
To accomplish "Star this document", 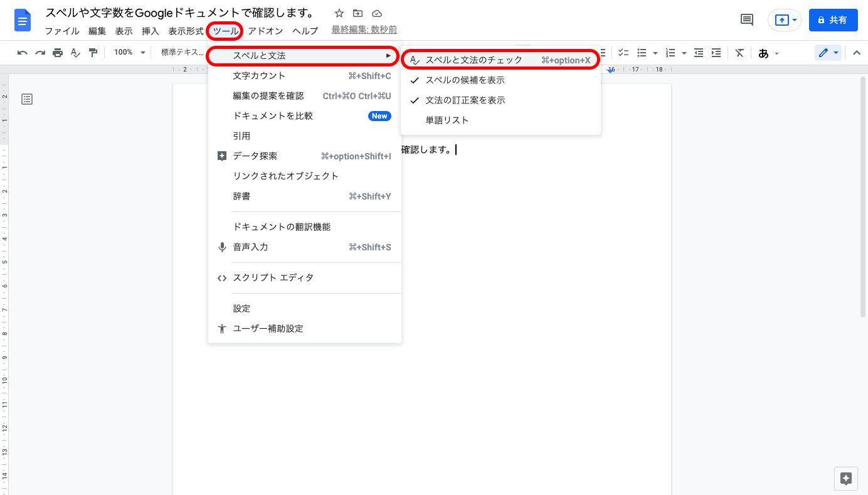I will tap(339, 13).
